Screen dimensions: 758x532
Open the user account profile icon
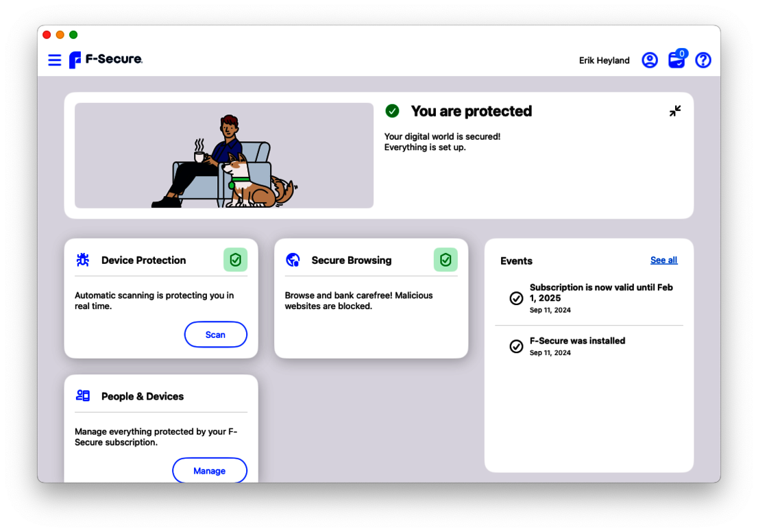pos(649,60)
